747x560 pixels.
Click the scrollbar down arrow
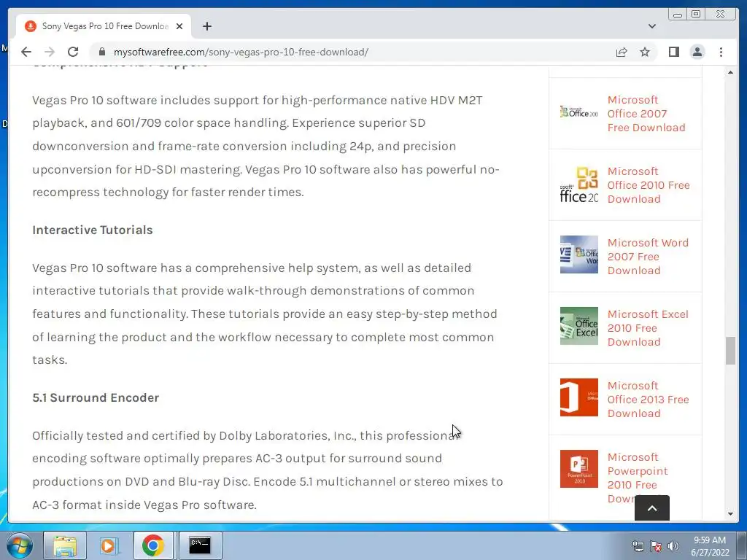coord(730,514)
